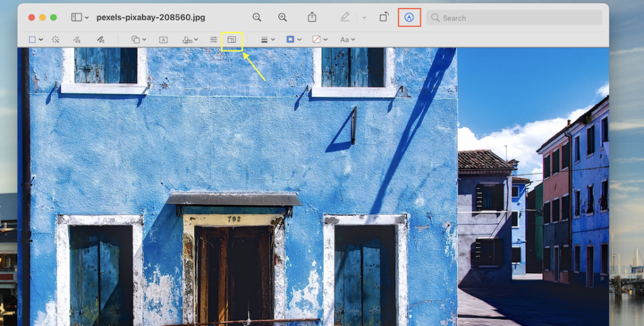
Task: Select the Instant Alpha magic wand tool
Action: [x=55, y=40]
